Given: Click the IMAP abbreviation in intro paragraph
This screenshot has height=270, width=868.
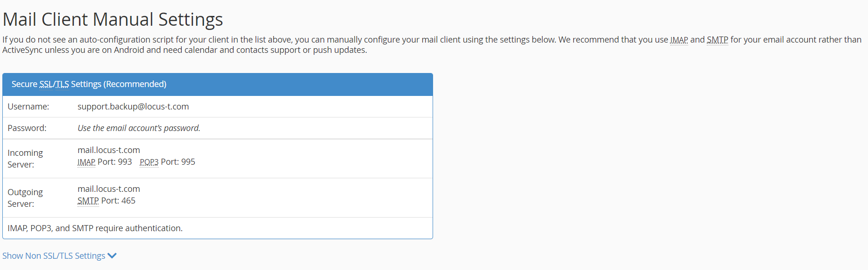Looking at the screenshot, I should click(679, 40).
